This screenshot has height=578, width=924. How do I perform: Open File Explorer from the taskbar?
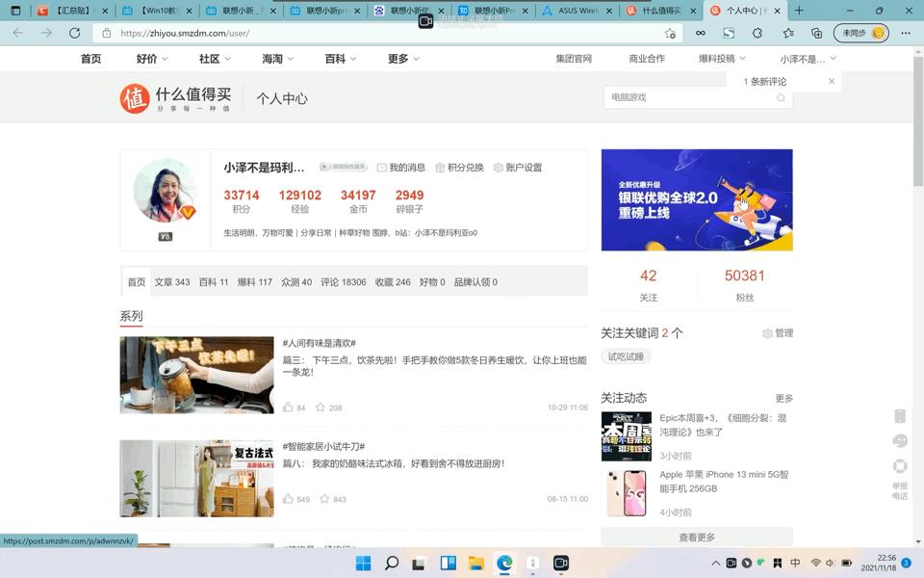coord(475,563)
